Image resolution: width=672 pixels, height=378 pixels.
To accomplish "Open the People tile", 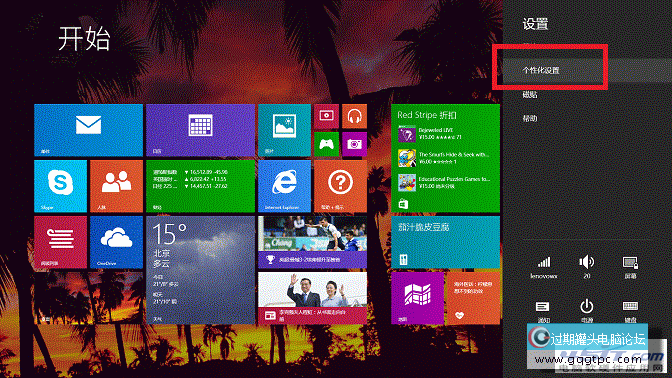I will click(x=117, y=186).
